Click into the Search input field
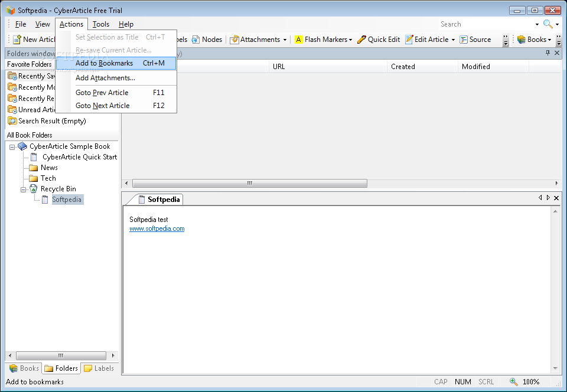 [485, 24]
